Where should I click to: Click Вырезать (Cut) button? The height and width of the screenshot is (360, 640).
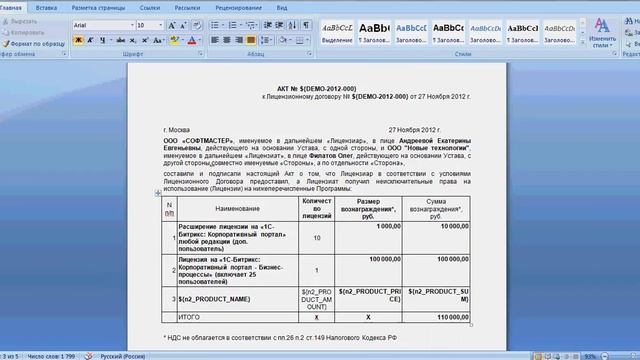point(20,21)
